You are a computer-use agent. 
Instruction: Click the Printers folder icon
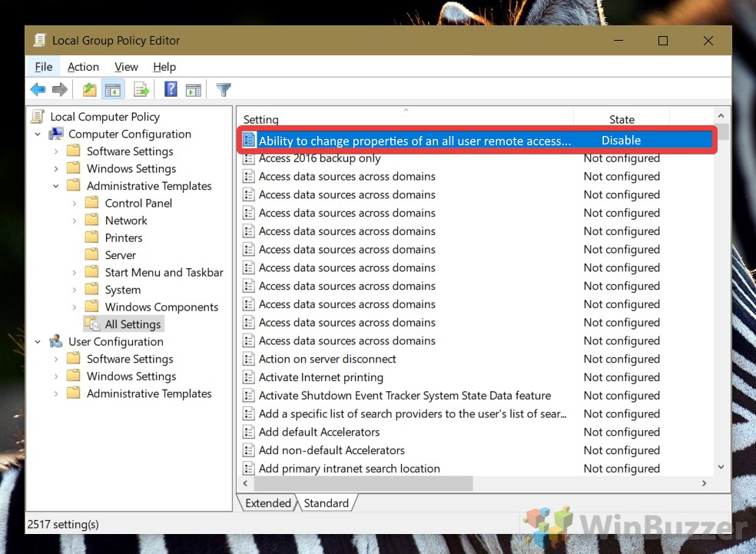91,237
